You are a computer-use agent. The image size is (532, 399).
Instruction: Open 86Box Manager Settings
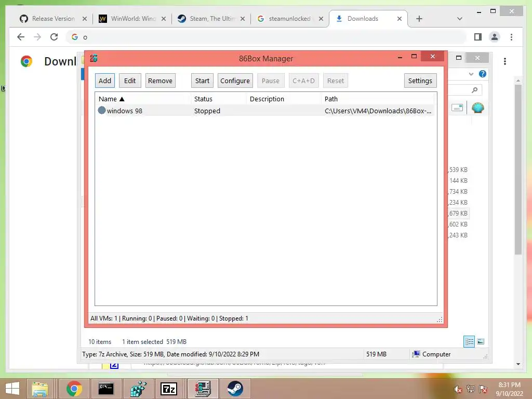coord(420,81)
